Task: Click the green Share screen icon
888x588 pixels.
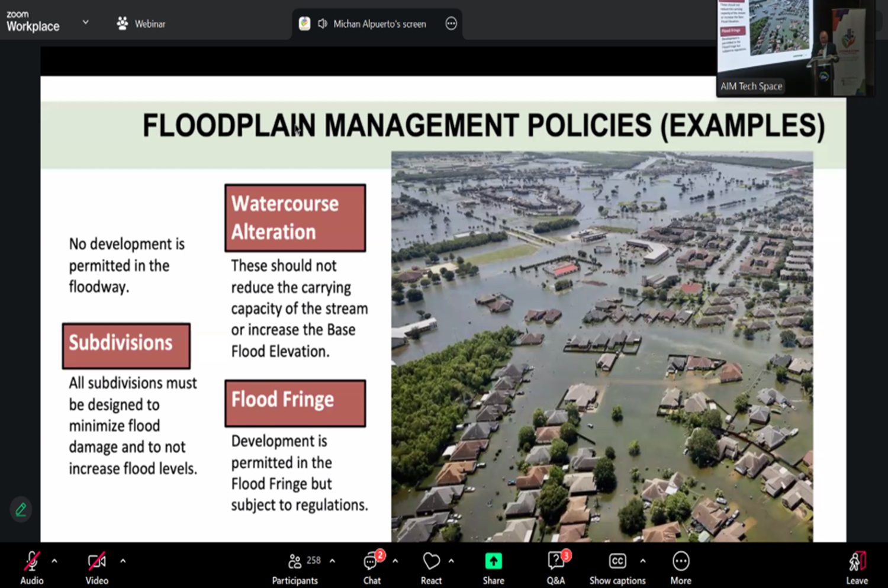Action: [493, 561]
